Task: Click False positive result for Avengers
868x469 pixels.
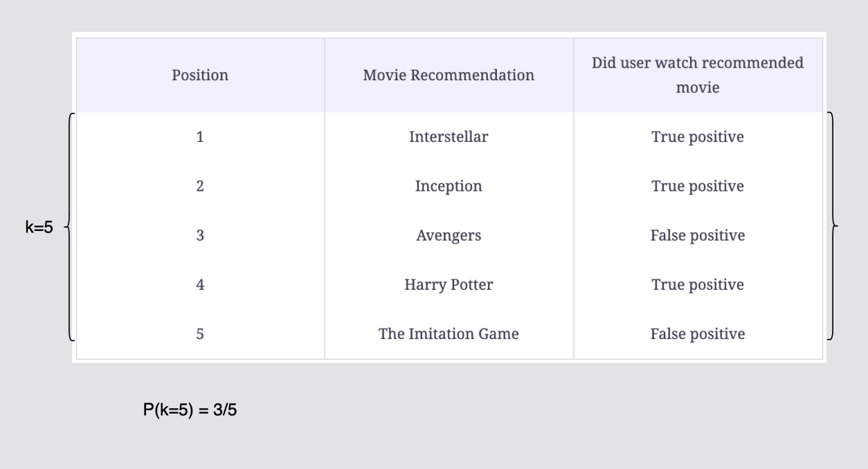Action: pos(698,235)
